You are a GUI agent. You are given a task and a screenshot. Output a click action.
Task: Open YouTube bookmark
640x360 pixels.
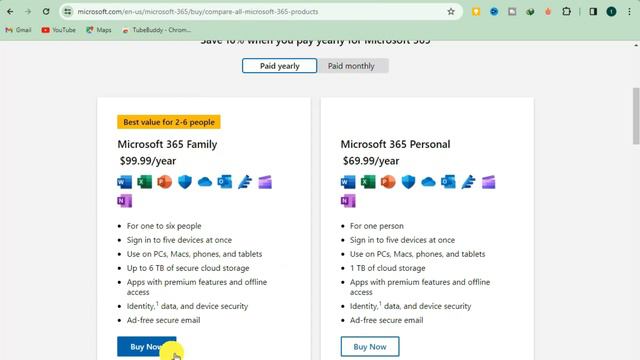[x=58, y=30]
